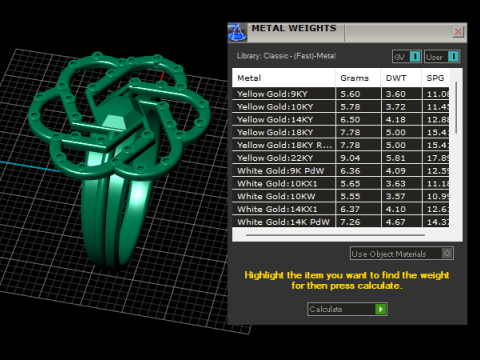Click the Library: Classic - (Fast)-Metal label

click(286, 56)
